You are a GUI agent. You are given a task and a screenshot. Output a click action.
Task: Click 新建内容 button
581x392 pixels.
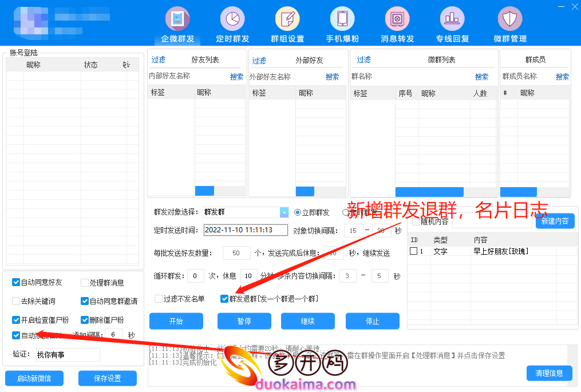coord(555,221)
